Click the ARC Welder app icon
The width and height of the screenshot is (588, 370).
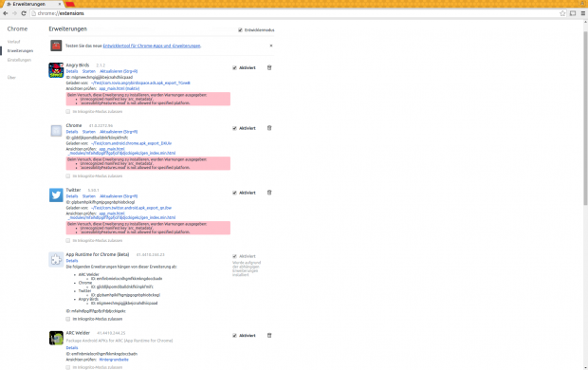coord(56,338)
